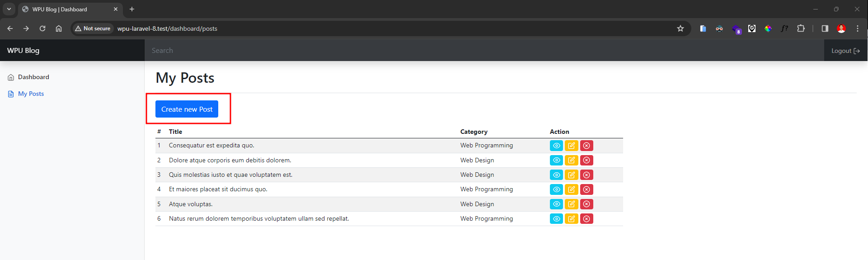Edit the 'Dolore atque corporis' post

[x=571, y=160]
